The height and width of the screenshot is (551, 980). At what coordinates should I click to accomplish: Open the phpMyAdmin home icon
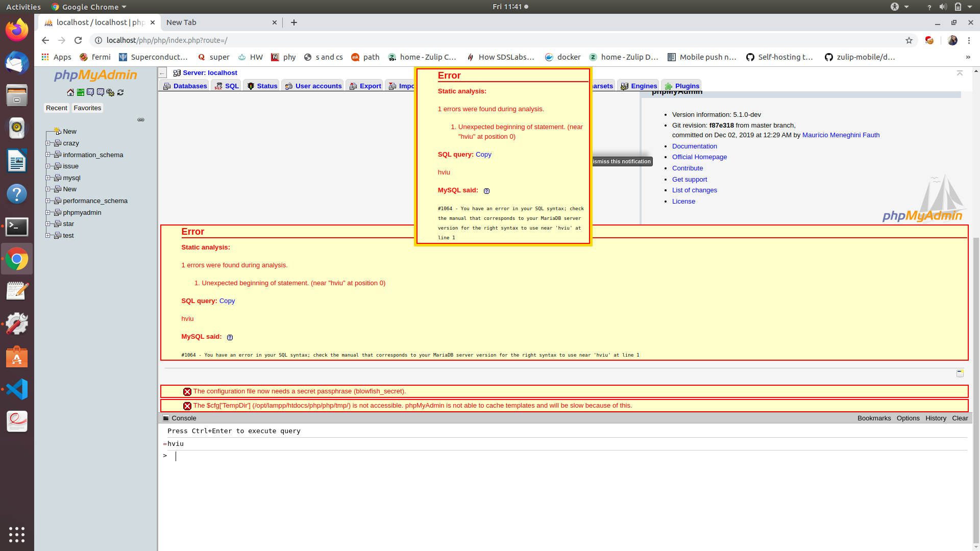point(70,92)
